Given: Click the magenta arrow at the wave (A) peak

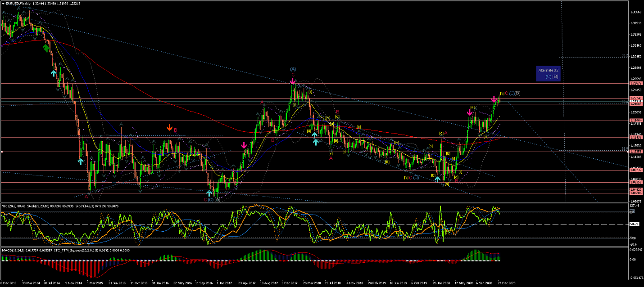Looking at the screenshot, I should pos(293,81).
